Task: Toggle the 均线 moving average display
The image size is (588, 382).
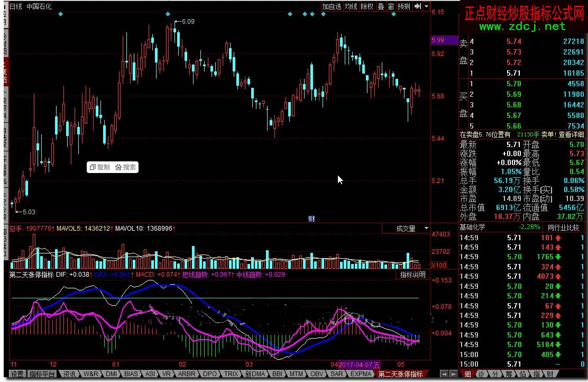Action: coord(351,6)
